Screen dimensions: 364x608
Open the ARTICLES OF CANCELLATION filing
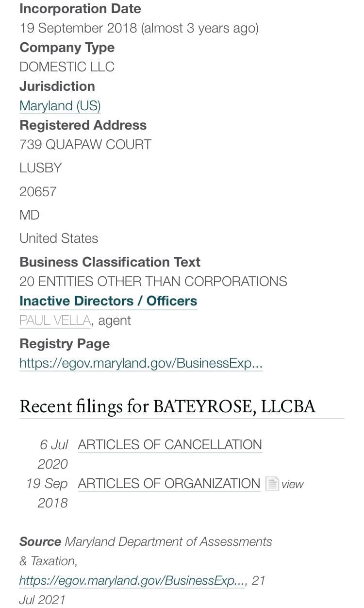pyautogui.click(x=170, y=445)
